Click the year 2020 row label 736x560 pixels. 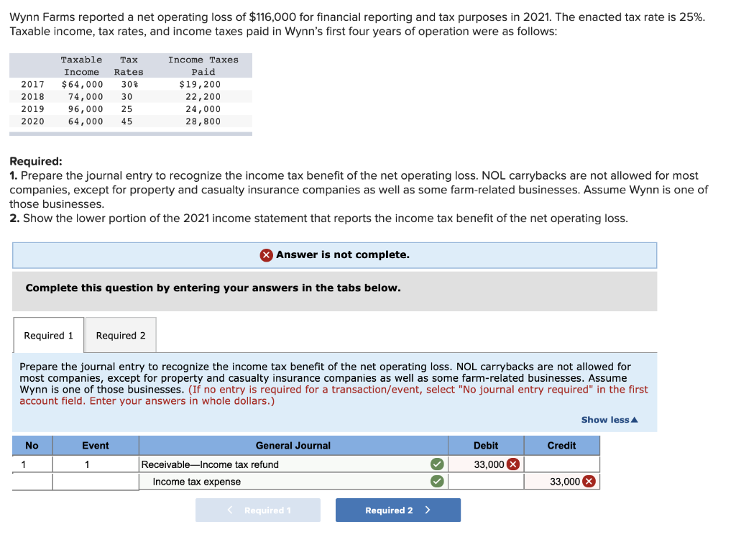pos(33,121)
